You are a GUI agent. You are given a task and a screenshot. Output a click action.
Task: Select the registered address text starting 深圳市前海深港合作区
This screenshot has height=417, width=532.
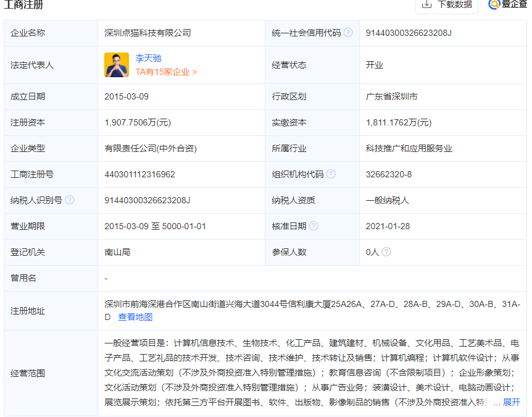[x=312, y=310]
